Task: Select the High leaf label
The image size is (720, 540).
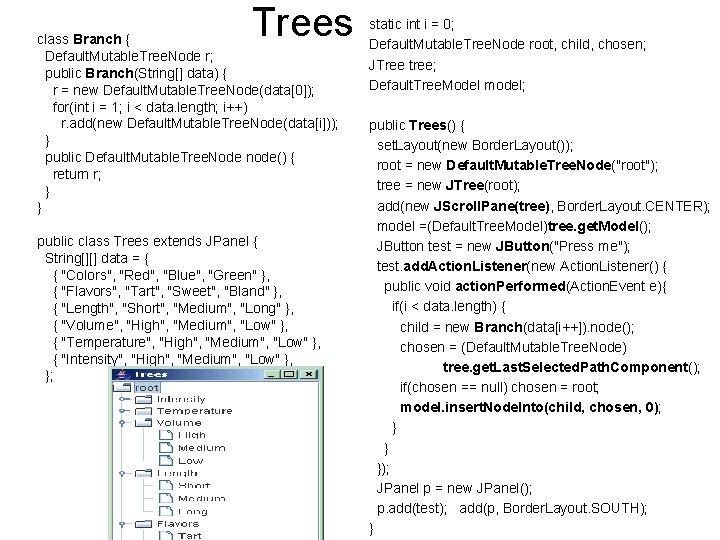Action: [x=191, y=434]
